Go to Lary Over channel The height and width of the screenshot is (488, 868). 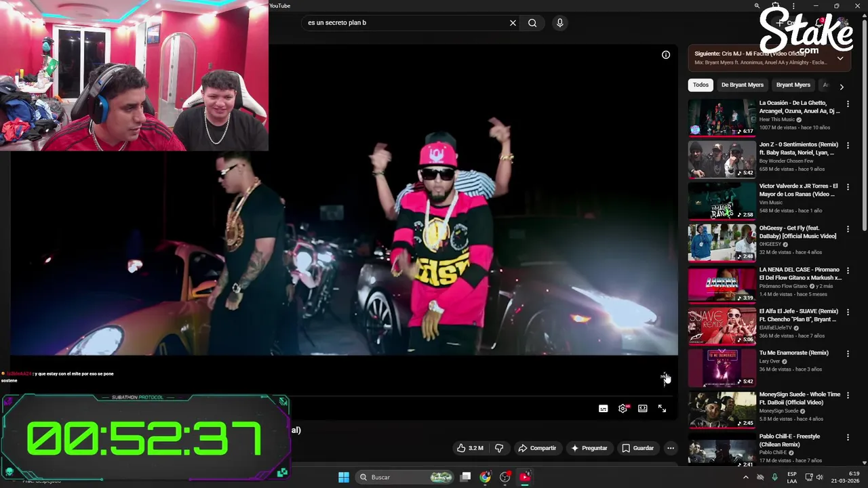(770, 361)
